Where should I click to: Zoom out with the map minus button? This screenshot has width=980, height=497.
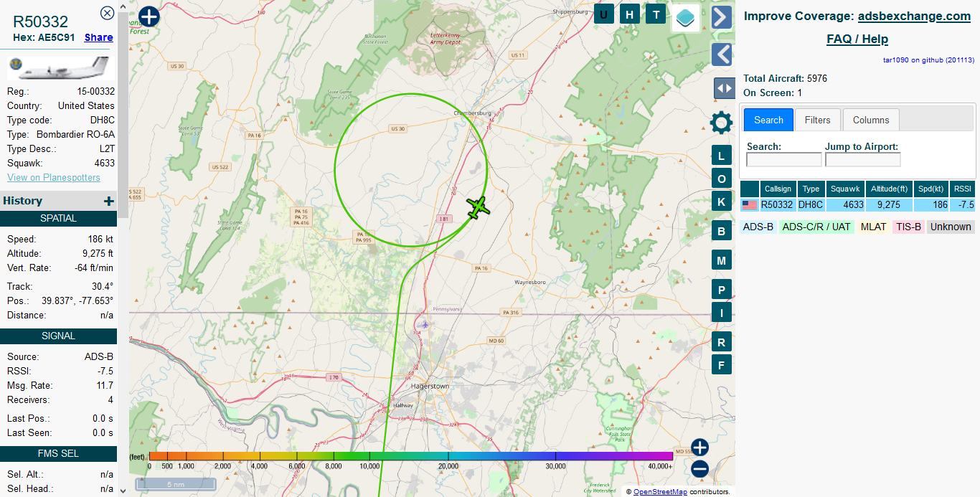click(699, 469)
